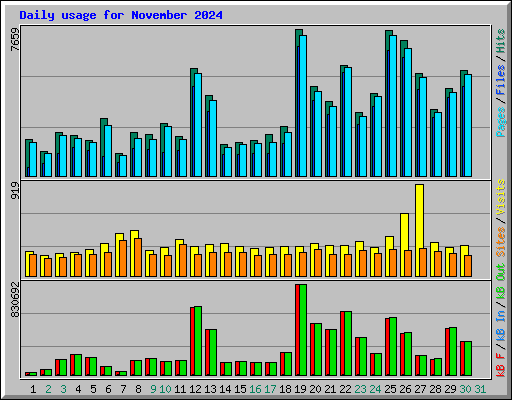
Task: Click day label 18 on the x-axis
Action: pyautogui.click(x=285, y=389)
